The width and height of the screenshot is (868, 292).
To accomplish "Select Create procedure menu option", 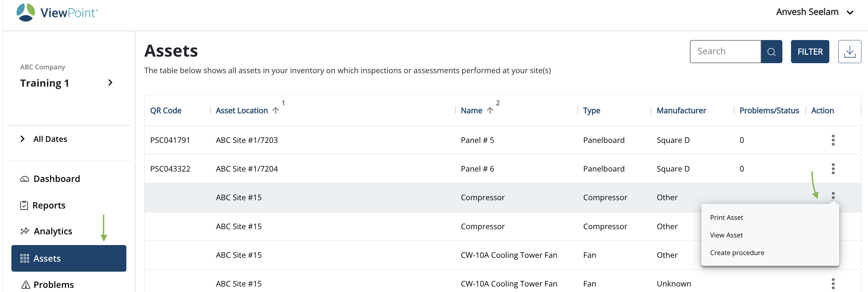I will click(737, 253).
